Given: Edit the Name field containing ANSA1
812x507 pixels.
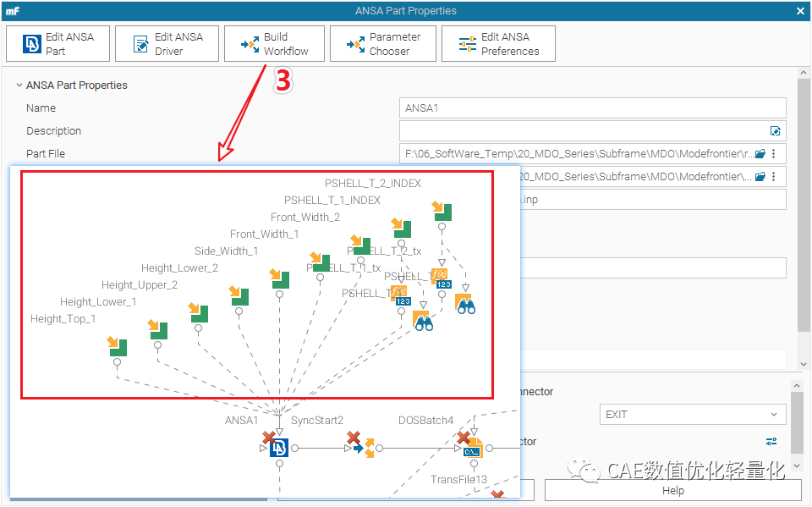Looking at the screenshot, I should coord(592,107).
